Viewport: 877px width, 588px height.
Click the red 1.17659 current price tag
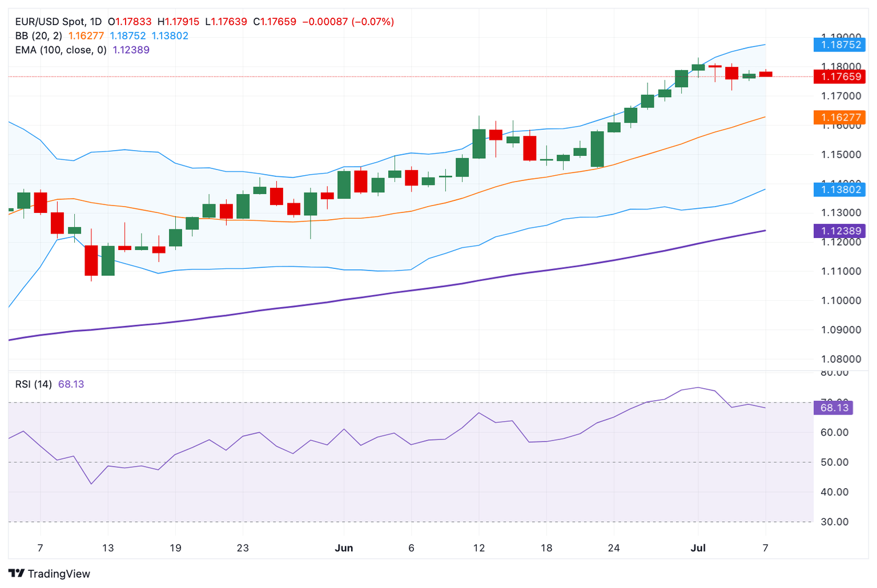coord(840,76)
